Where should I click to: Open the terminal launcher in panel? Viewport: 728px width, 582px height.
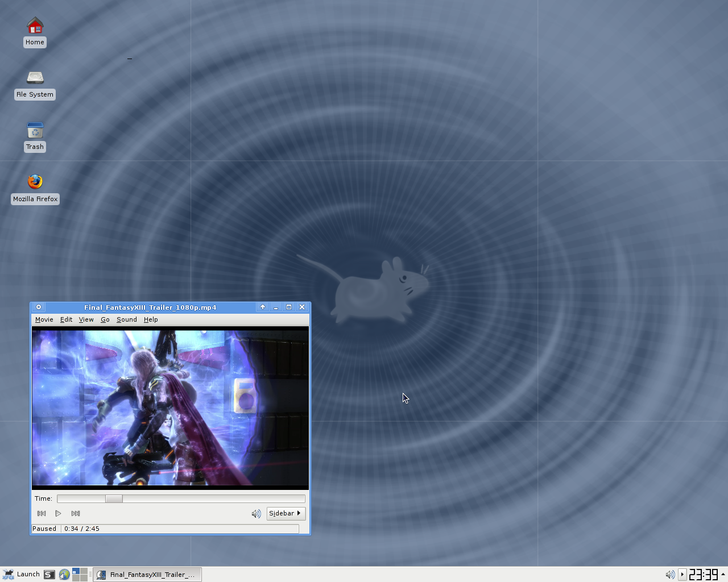coord(49,575)
